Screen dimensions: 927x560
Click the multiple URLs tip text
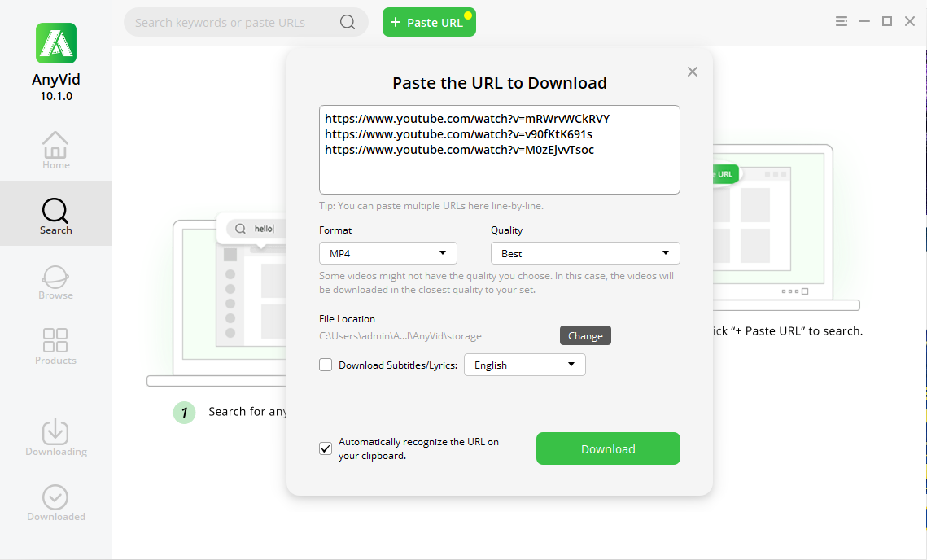coord(431,206)
